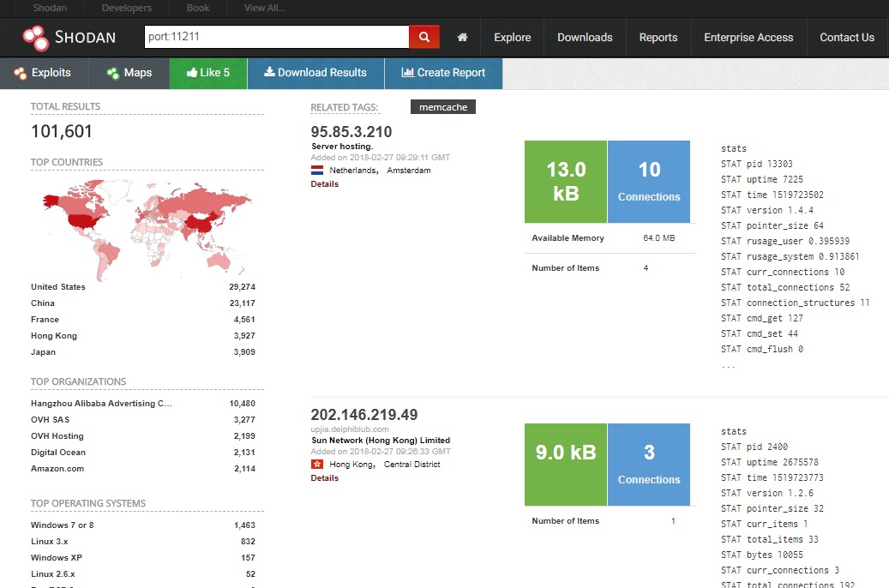Open the Reports navigation item

[x=658, y=38]
